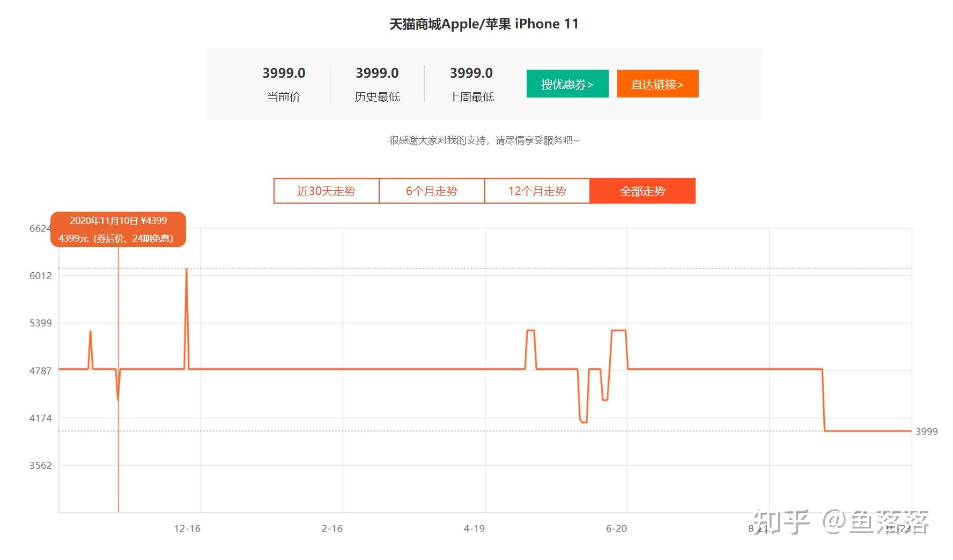Click the 6012 price spike peak on chart

186,269
